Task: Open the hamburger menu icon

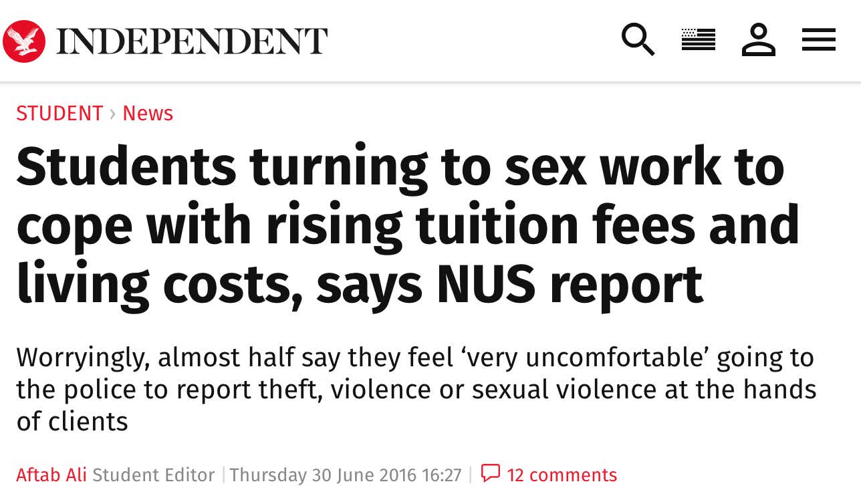Action: [819, 39]
